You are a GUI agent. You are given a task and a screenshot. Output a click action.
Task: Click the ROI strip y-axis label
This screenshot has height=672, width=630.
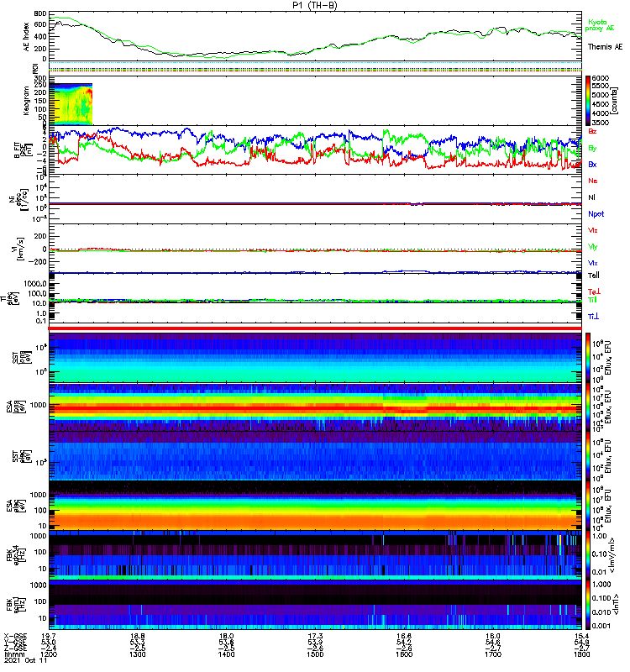click(x=36, y=68)
